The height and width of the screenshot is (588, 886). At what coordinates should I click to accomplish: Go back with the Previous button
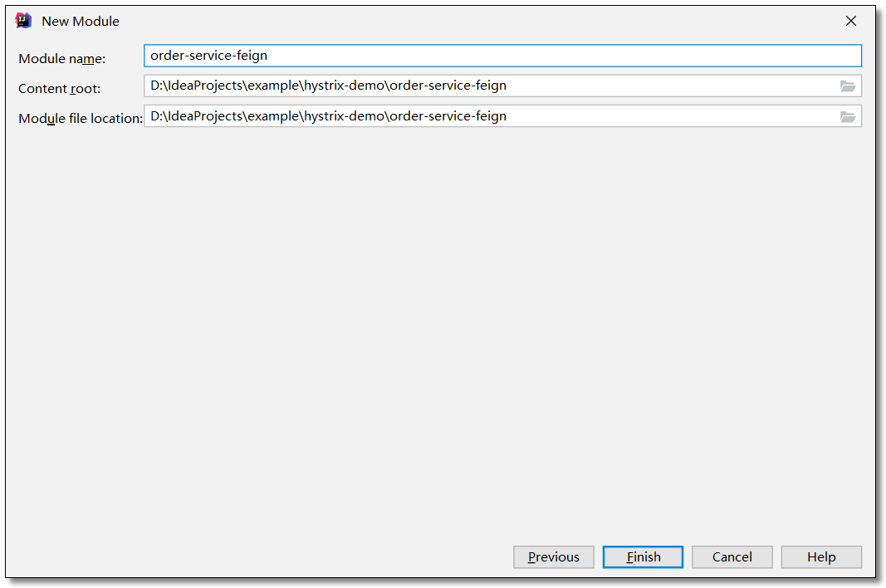(x=553, y=557)
